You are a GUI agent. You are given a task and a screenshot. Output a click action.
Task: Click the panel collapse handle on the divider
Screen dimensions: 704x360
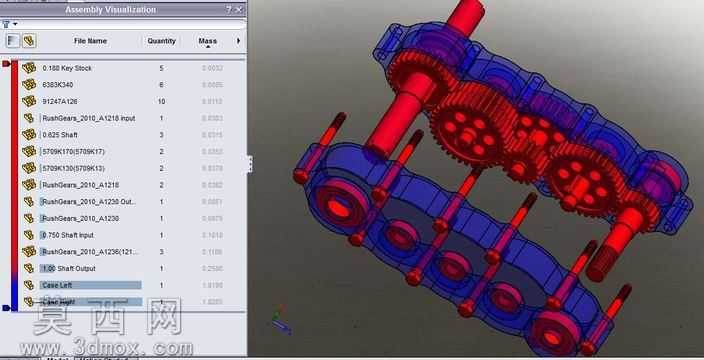(250, 164)
